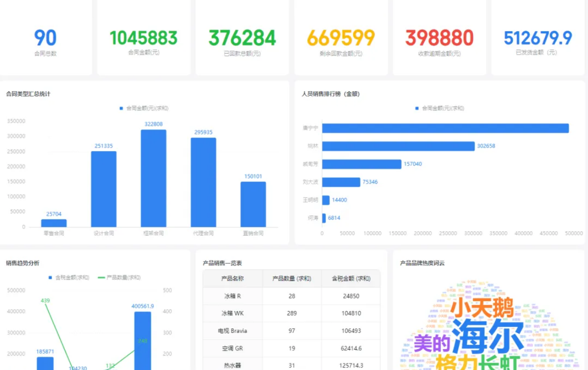
Task: Toggle 合同金额 legend in 合同类型汇总统计 chart
Action: (144, 108)
